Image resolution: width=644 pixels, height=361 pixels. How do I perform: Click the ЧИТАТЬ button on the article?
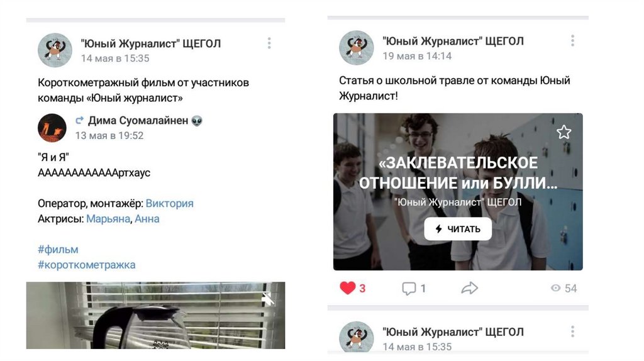[x=458, y=229]
